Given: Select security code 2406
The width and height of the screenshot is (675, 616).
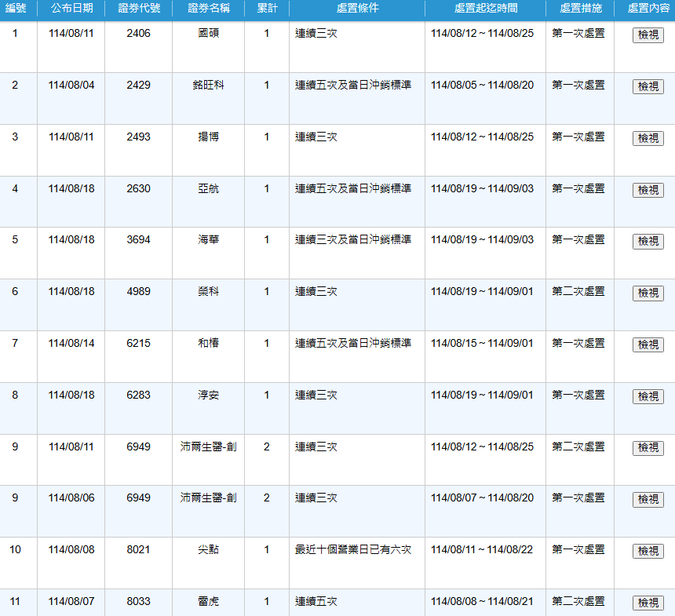Looking at the screenshot, I should [139, 33].
